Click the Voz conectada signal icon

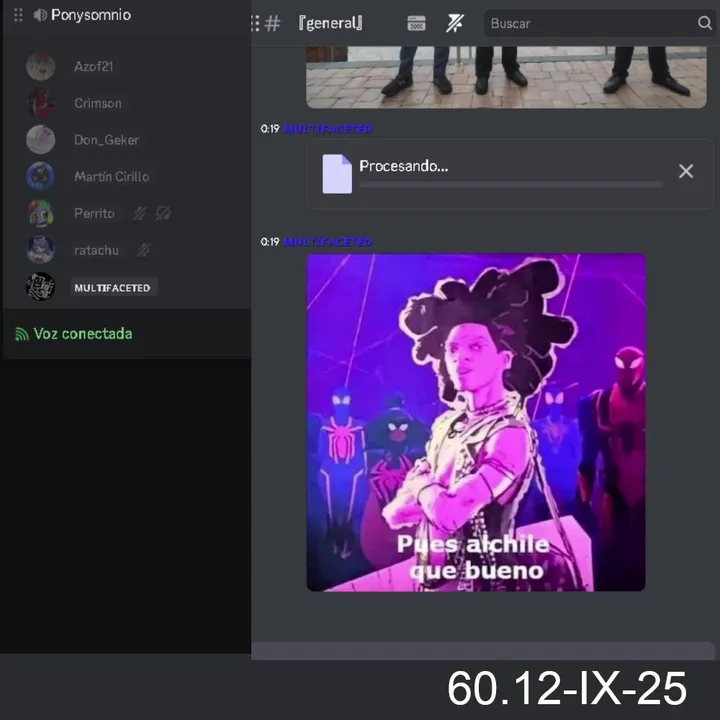[x=22, y=334]
